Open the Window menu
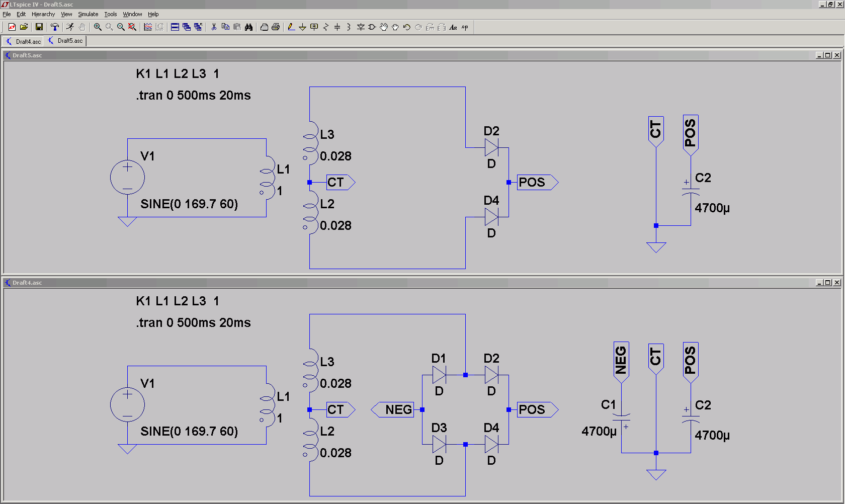 point(132,14)
